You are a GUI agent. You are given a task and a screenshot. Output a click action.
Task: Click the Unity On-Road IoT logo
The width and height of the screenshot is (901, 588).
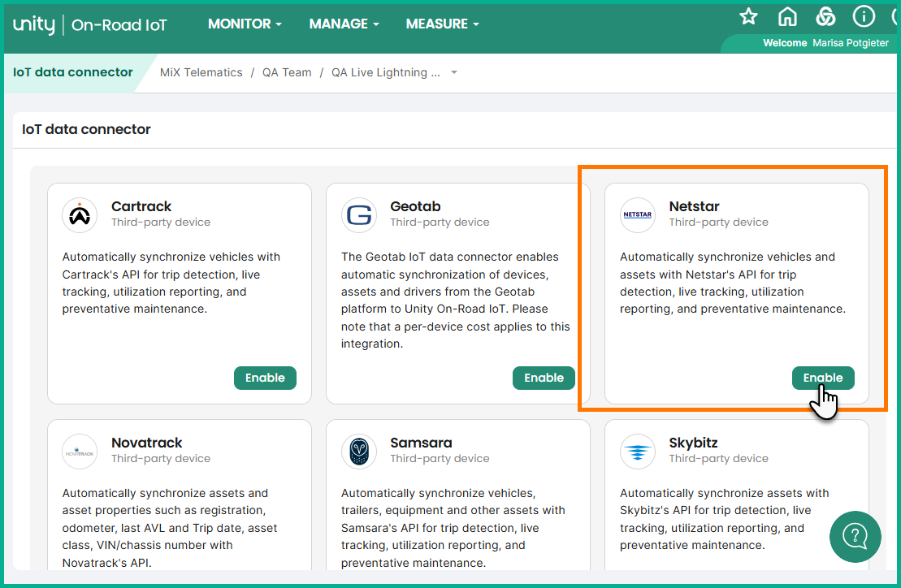click(x=90, y=25)
